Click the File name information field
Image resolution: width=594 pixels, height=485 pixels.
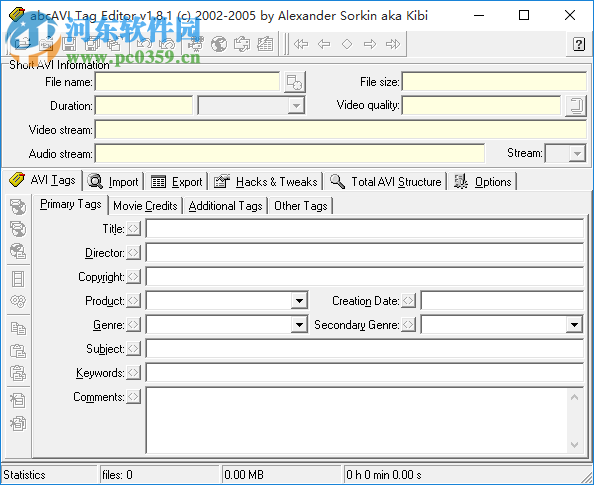tap(188, 82)
